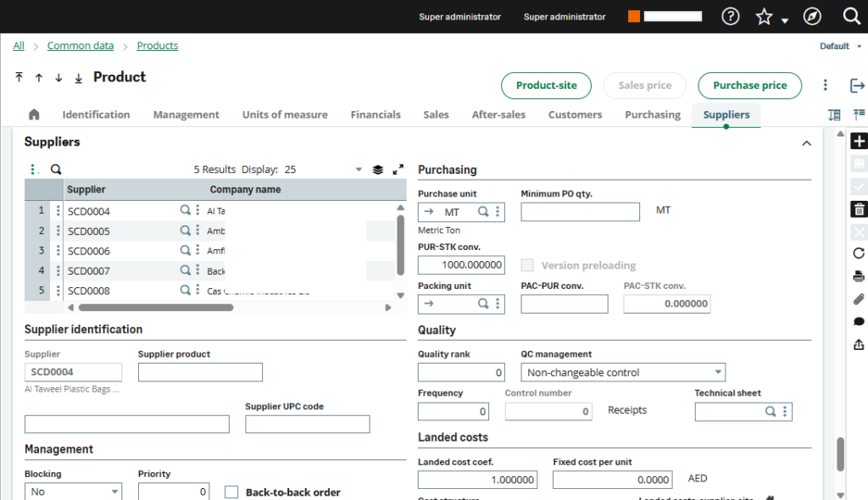Click the printer icon in right sidebar
This screenshot has height=500, width=868.
coord(859,276)
